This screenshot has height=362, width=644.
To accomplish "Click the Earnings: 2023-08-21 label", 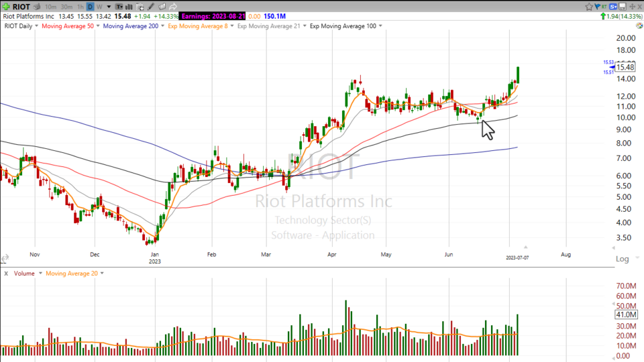I will coord(213,16).
